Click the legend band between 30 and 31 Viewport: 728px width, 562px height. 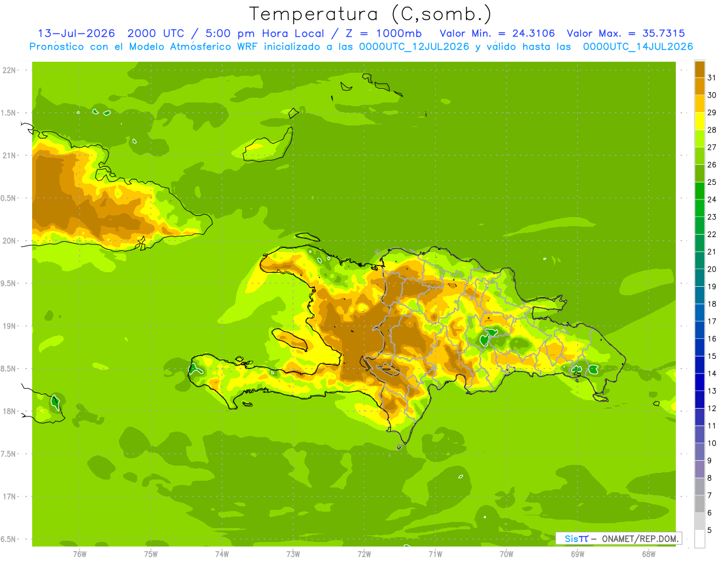point(699,86)
